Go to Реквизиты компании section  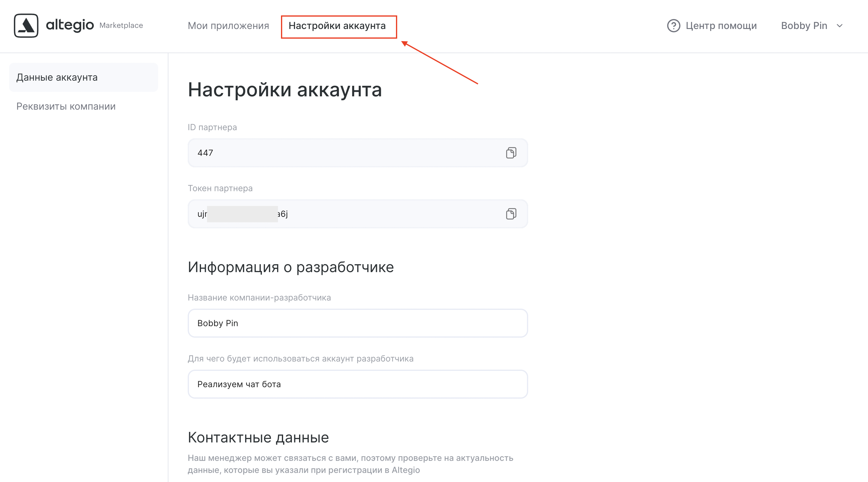66,106
